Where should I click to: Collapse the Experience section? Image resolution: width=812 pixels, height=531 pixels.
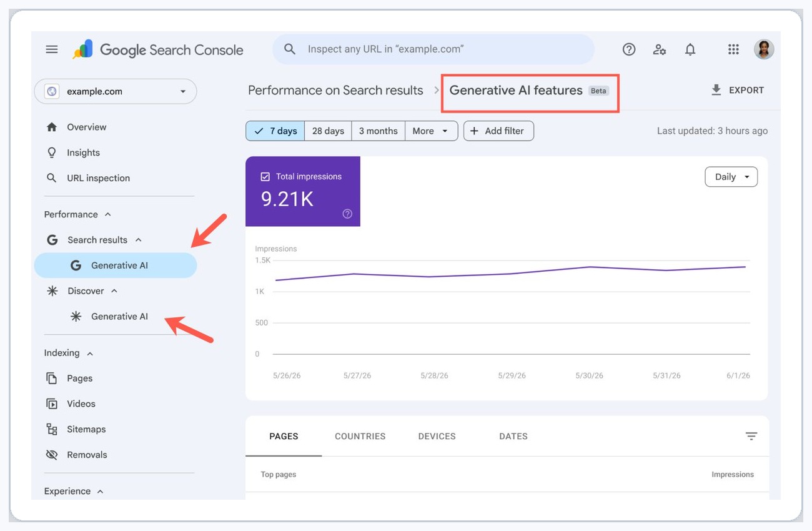(x=101, y=492)
